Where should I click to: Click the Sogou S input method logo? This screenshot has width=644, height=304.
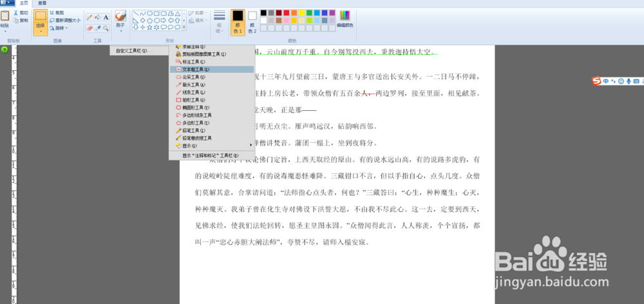(596, 81)
